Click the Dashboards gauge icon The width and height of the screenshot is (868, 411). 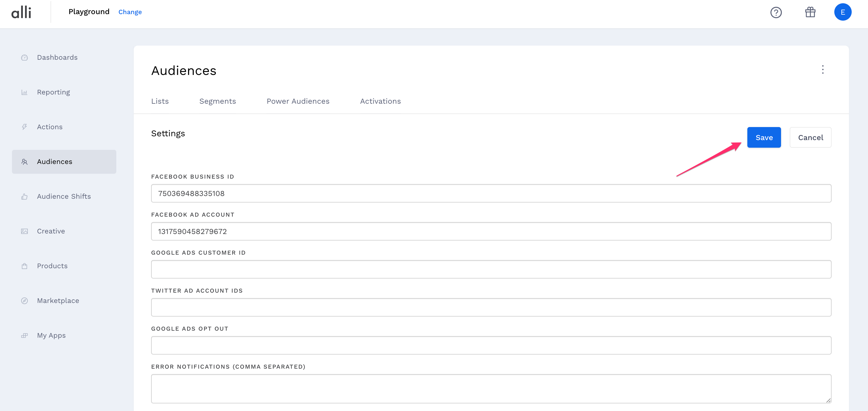(x=25, y=58)
